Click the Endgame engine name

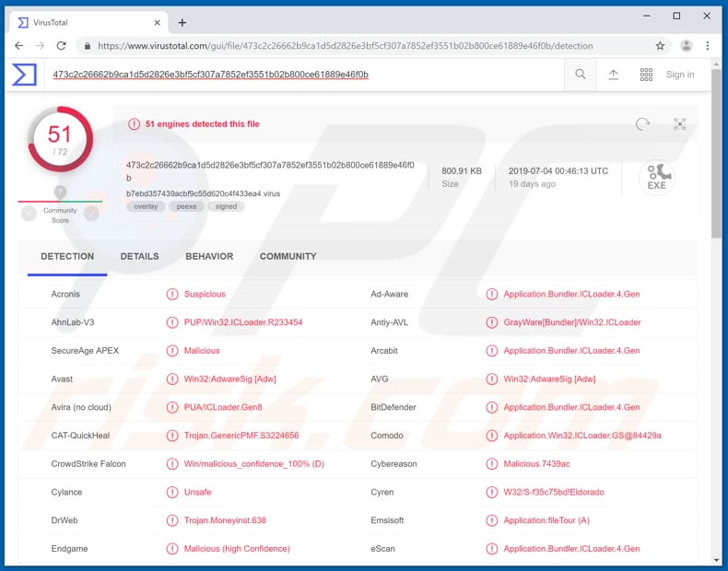coord(69,549)
